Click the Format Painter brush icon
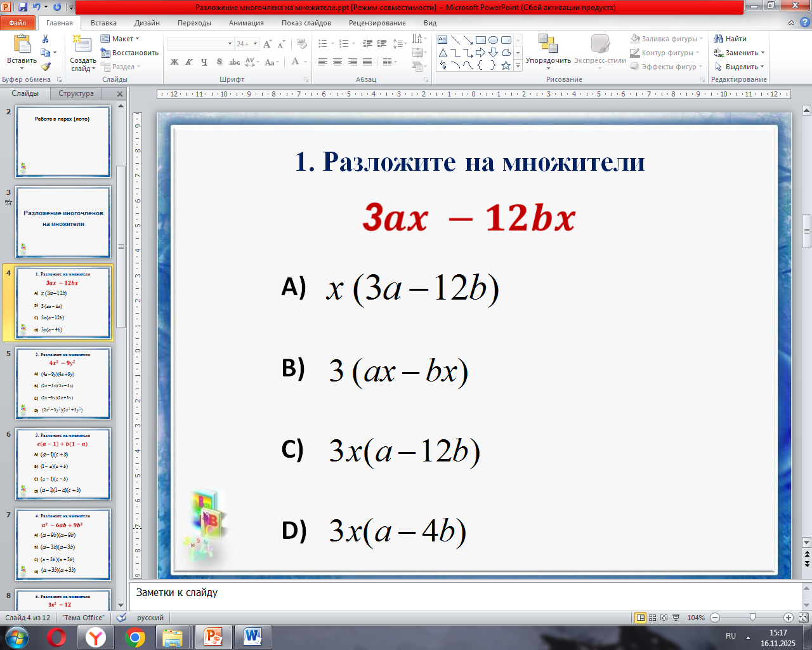Screen dimensions: 812x650 pos(46,67)
